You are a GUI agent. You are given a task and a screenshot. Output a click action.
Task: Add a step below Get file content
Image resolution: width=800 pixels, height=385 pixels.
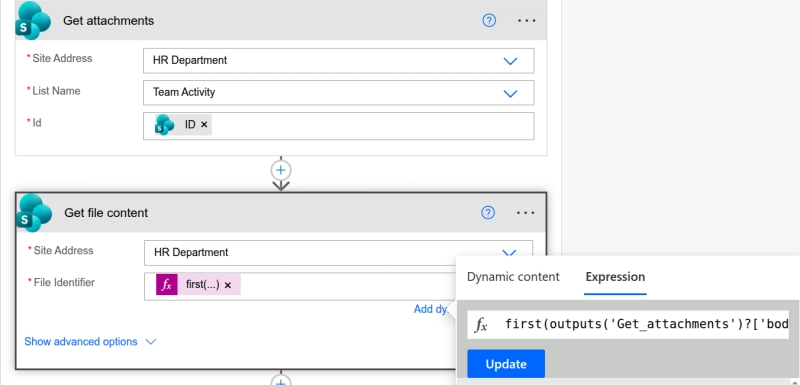[281, 380]
